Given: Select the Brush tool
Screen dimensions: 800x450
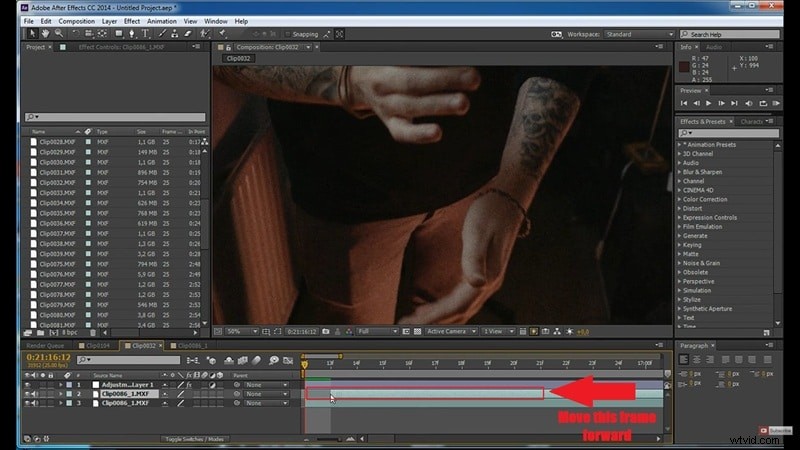Looking at the screenshot, I should pos(162,34).
